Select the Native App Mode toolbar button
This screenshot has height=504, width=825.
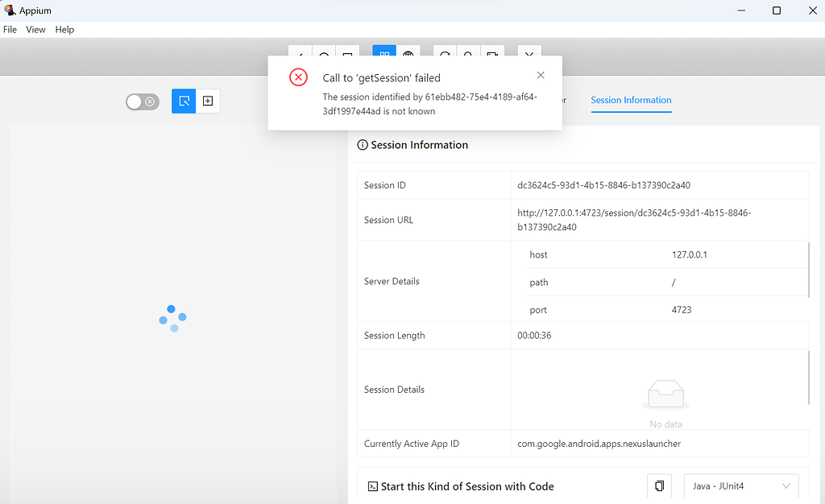384,52
